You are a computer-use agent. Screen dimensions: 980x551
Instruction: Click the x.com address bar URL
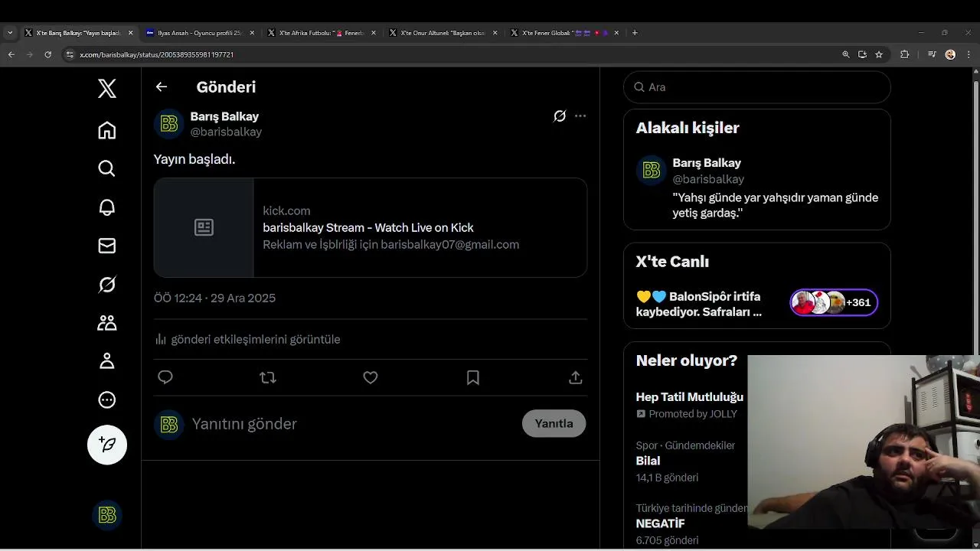click(157, 54)
